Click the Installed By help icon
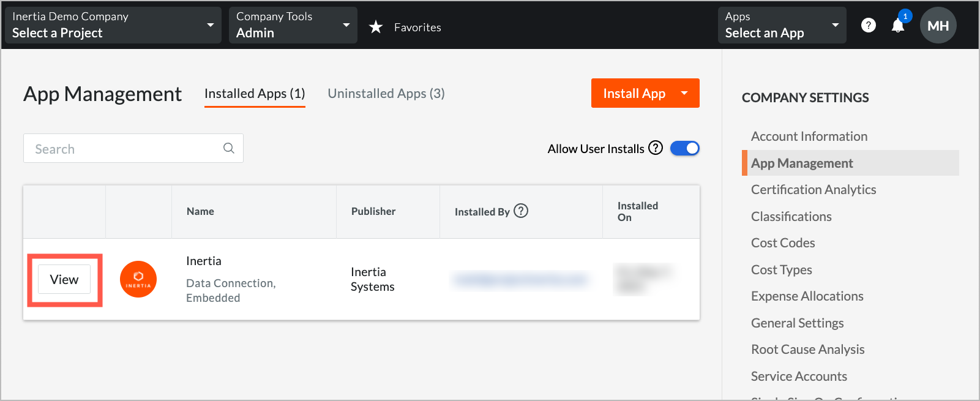 pyautogui.click(x=521, y=211)
